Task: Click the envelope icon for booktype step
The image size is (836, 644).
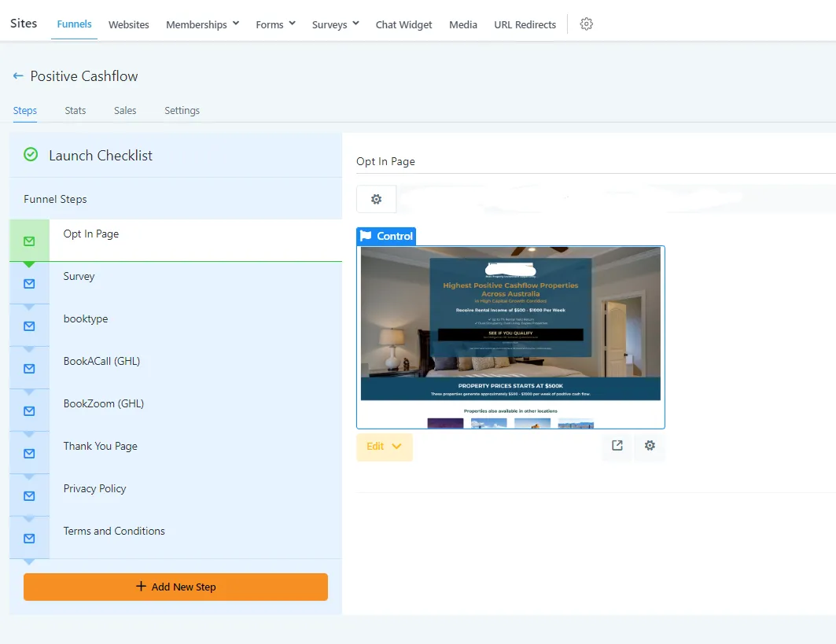Action: point(29,326)
